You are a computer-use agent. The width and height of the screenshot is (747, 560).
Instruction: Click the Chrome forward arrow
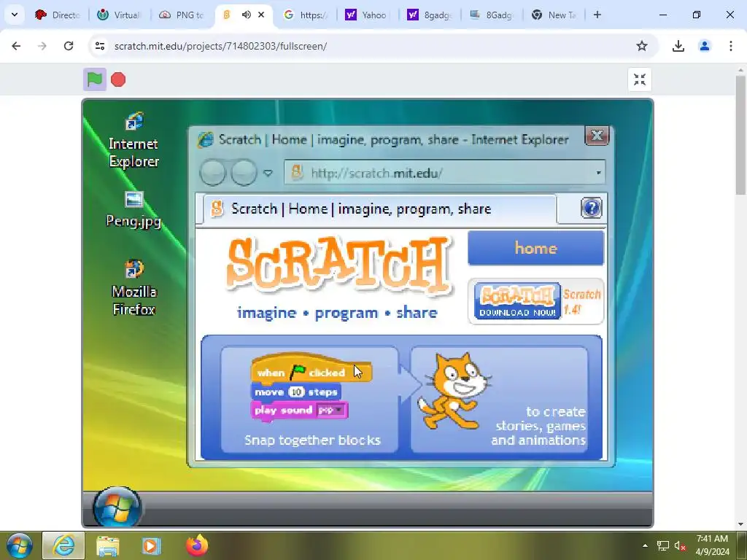(x=42, y=46)
